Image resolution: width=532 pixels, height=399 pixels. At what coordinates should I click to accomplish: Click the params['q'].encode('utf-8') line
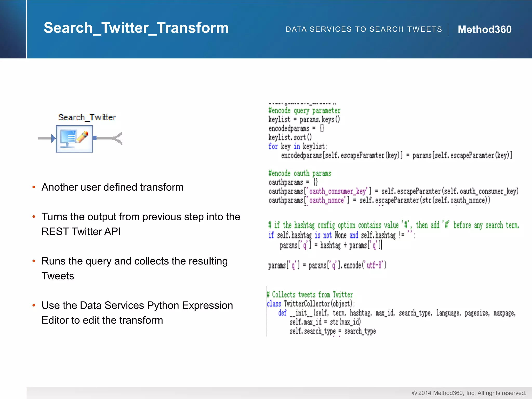click(x=327, y=265)
